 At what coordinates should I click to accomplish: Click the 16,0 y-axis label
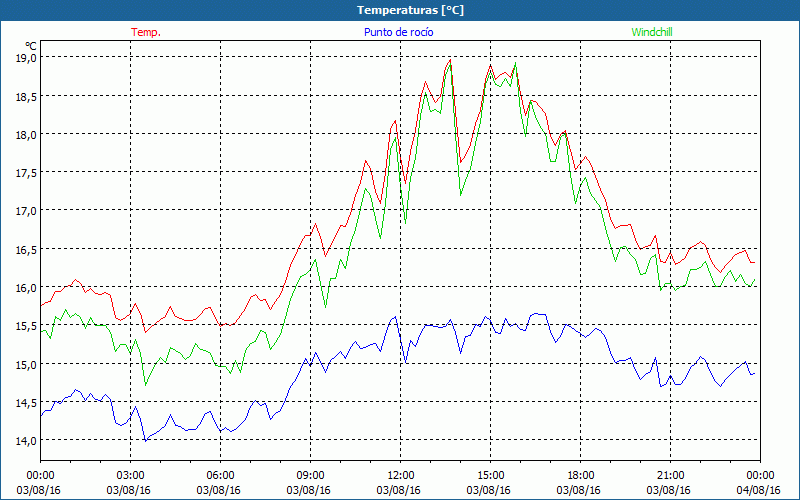[x=26, y=288]
